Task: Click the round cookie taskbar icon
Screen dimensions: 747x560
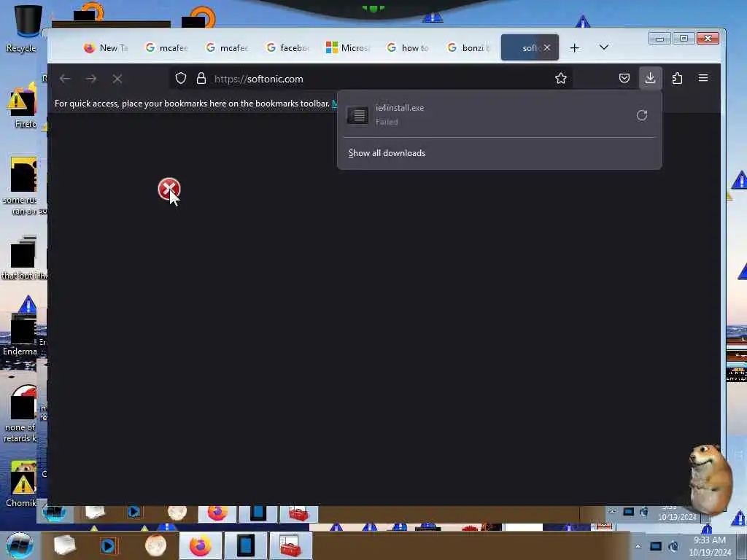Action: [x=155, y=545]
